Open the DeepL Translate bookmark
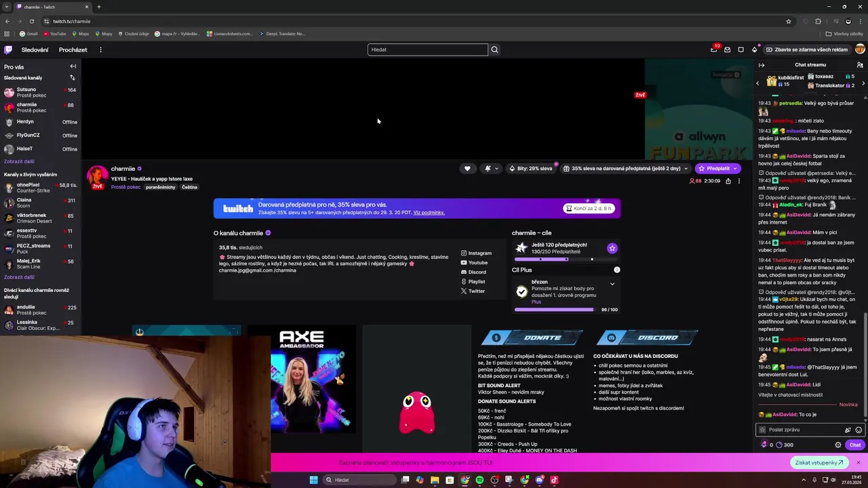The height and width of the screenshot is (488, 868). tap(281, 33)
